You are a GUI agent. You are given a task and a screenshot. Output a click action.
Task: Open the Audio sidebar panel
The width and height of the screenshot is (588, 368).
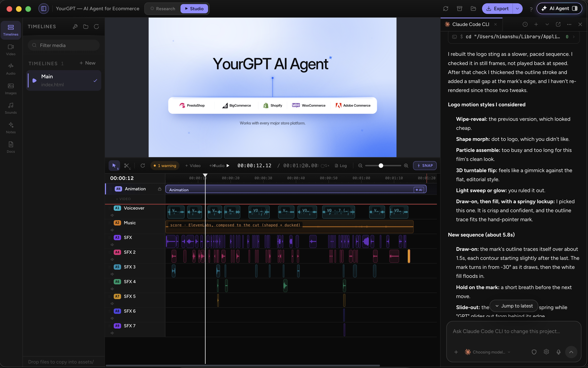pos(11,69)
